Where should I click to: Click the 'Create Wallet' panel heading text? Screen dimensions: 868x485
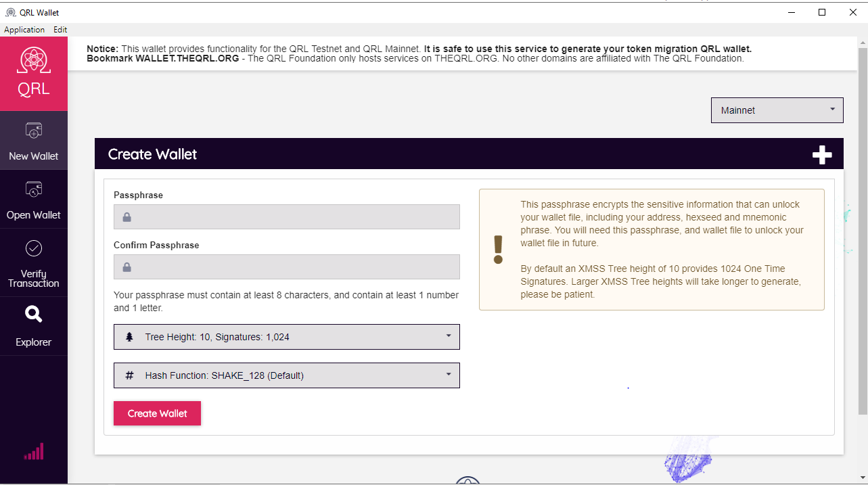point(152,154)
